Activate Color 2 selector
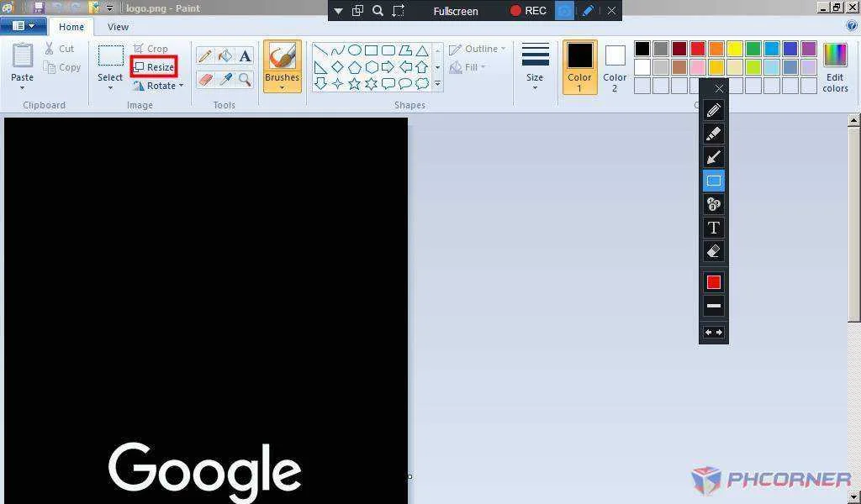Viewport: 861px width, 504px height. (615, 67)
